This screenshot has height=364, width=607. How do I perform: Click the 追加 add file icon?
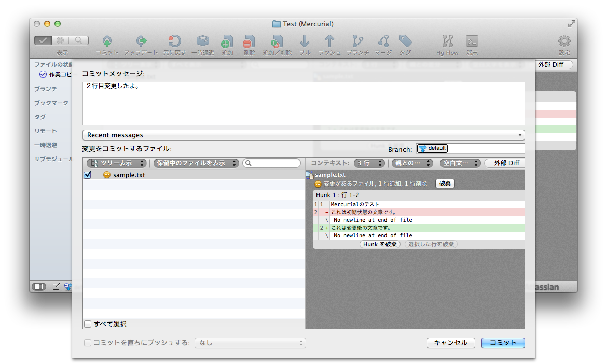(x=227, y=41)
